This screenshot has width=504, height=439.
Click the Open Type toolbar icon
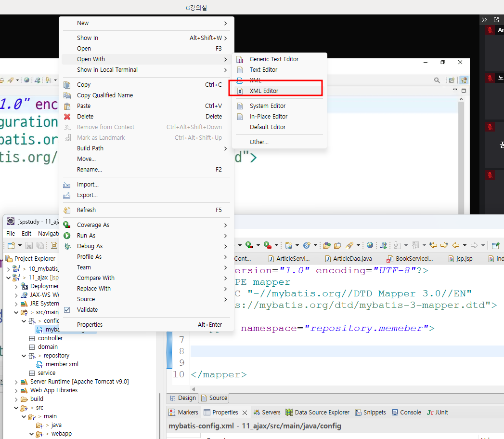pos(326,246)
